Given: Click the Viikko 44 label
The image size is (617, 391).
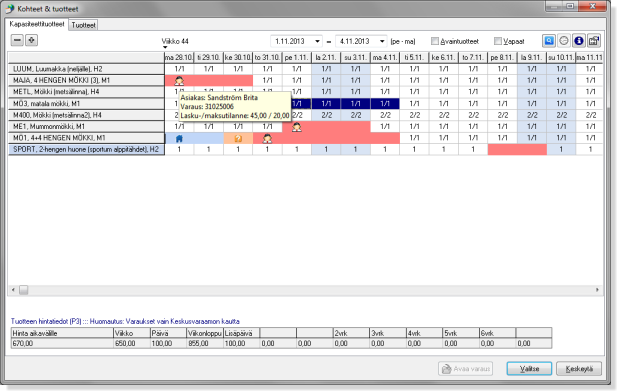Looking at the screenshot, I should point(175,41).
